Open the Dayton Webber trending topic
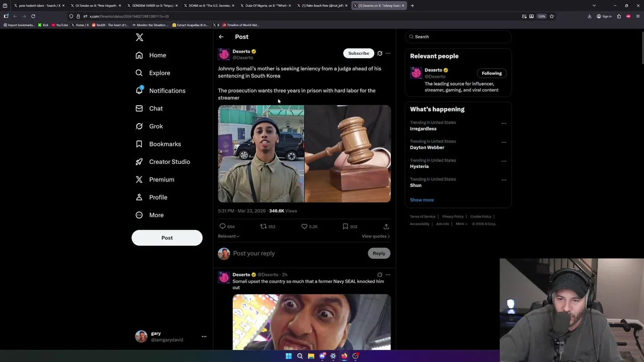 pyautogui.click(x=427, y=147)
